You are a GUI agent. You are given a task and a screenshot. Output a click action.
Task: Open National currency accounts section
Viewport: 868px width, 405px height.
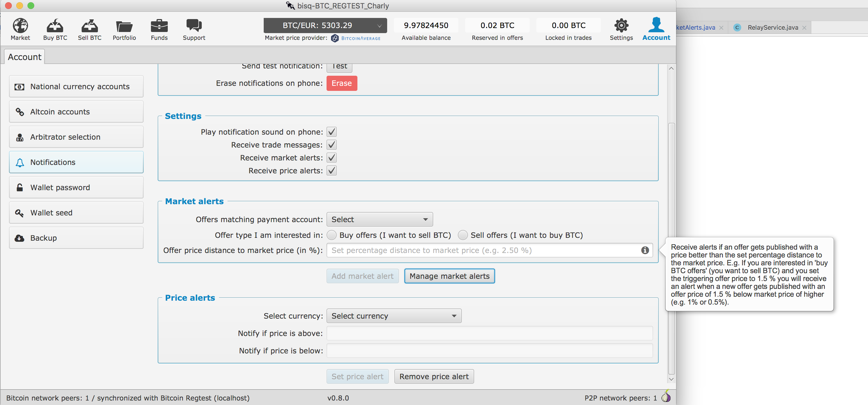tap(76, 87)
